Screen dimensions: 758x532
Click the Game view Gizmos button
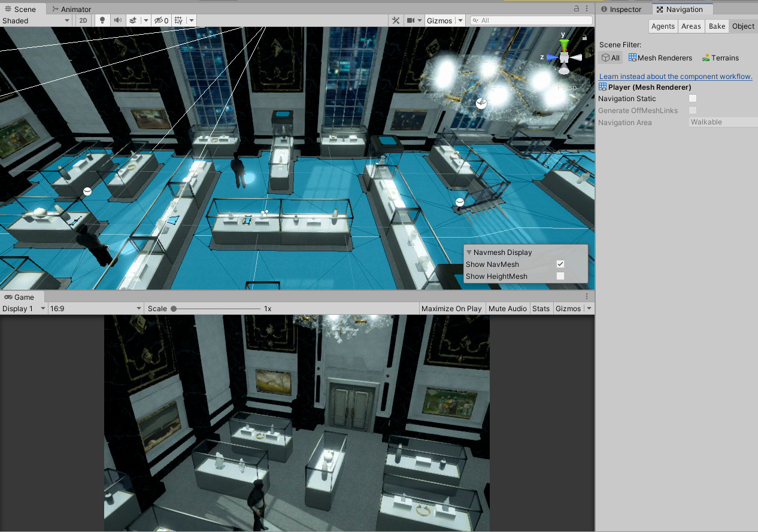(x=568, y=309)
